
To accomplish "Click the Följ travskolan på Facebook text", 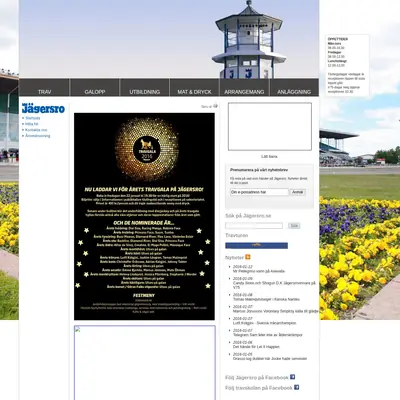I will (259, 388).
